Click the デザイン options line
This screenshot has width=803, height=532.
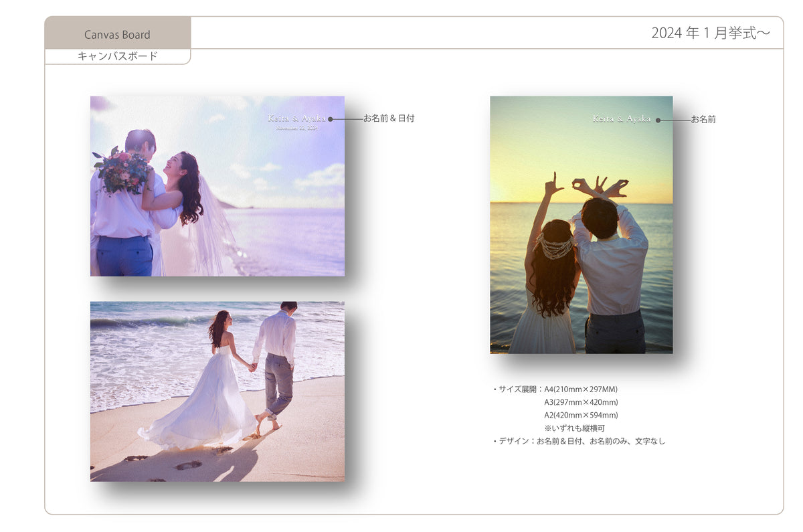tap(579, 441)
